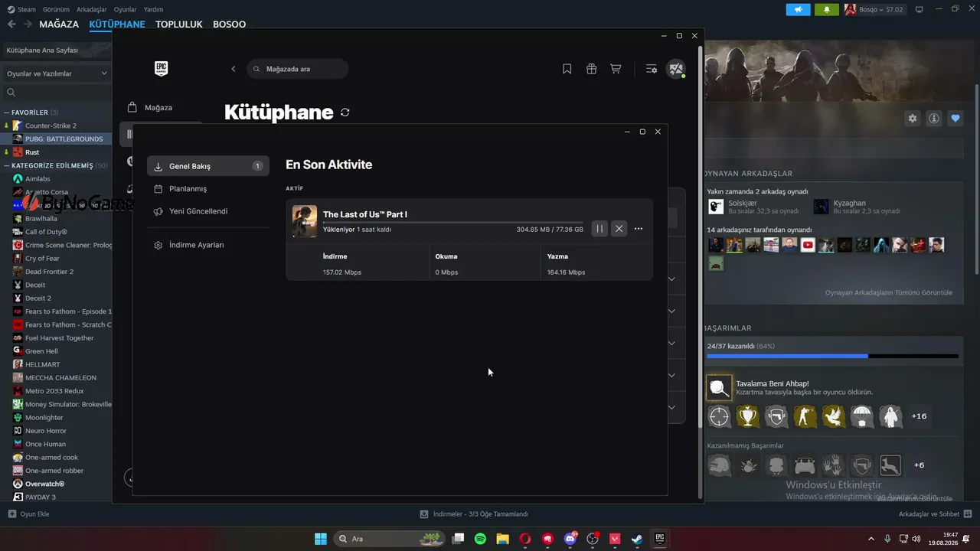Image resolution: width=980 pixels, height=551 pixels.
Task: Show +16 more earned achievements
Action: [919, 416]
